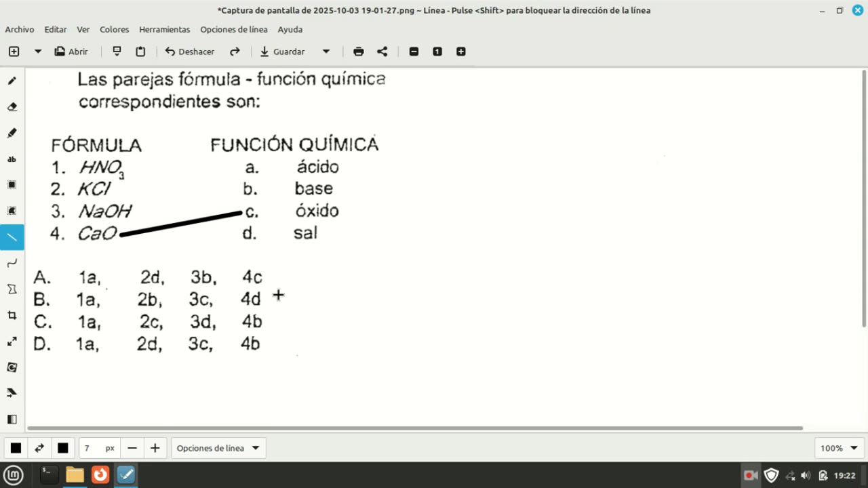This screenshot has width=868, height=488.
Task: Select the Highlighter tool
Action: coord(12,133)
